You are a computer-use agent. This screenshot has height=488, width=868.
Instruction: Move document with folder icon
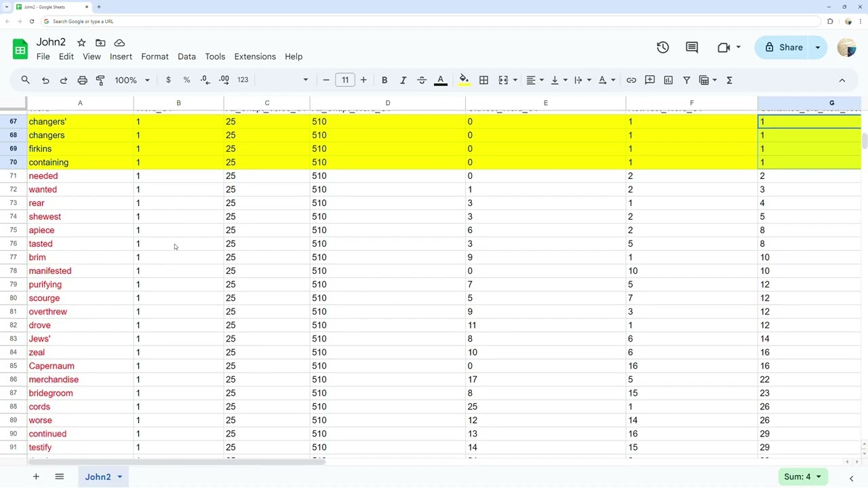coord(100,43)
